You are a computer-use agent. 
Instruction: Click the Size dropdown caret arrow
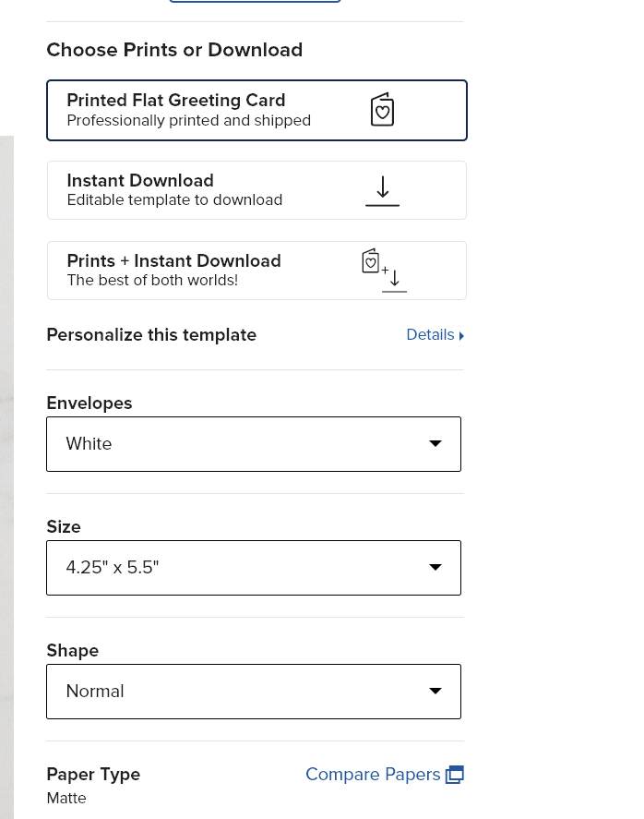[435, 567]
